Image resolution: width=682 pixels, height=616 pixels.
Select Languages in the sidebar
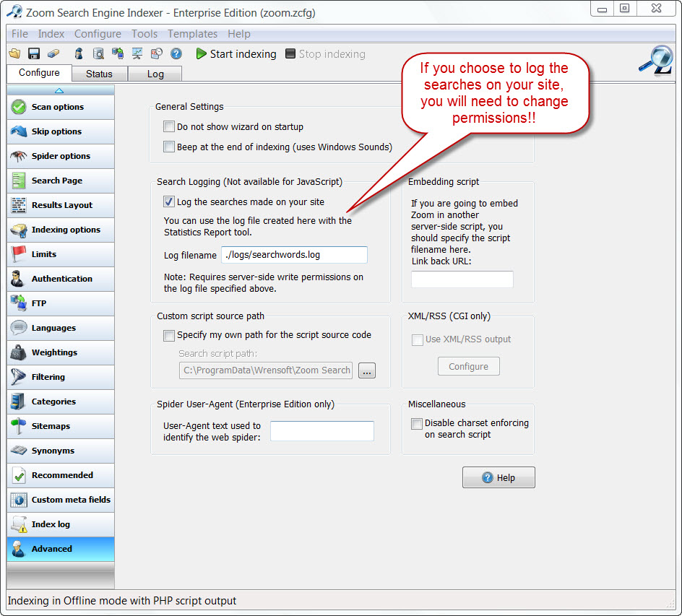click(61, 328)
